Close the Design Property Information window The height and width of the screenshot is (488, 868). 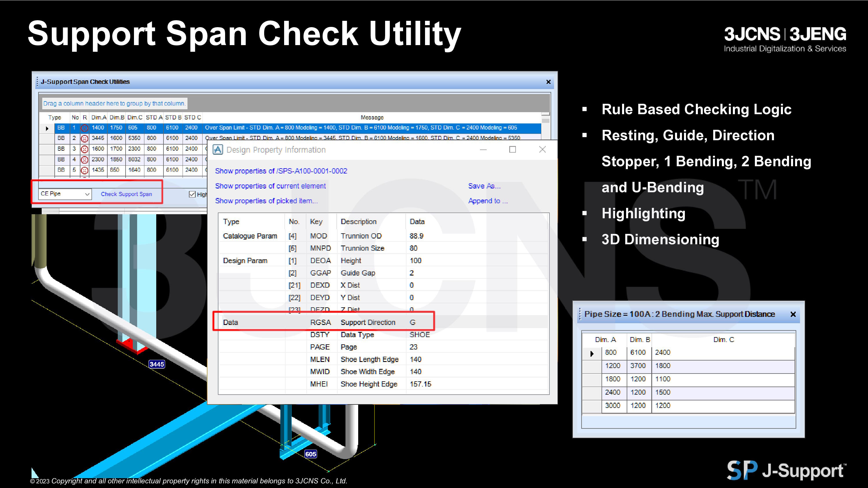pyautogui.click(x=542, y=149)
